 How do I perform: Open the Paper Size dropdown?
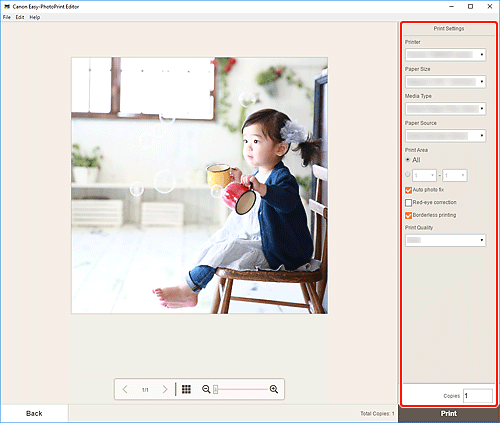click(445, 82)
